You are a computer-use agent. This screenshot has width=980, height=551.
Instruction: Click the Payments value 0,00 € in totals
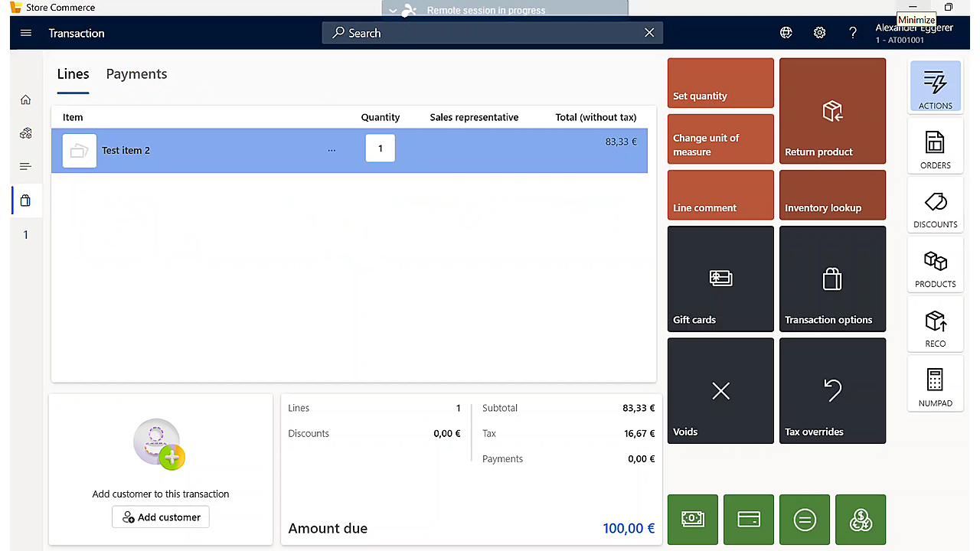pos(642,459)
